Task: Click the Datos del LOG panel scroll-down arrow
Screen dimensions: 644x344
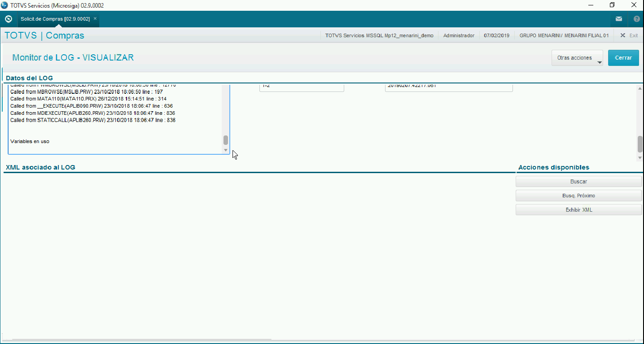Action: tap(640, 158)
